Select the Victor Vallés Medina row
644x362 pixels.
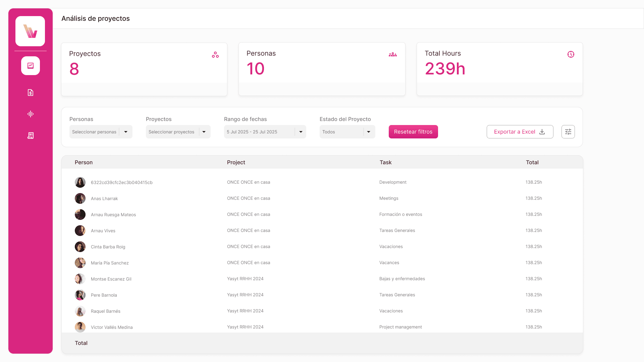point(112,327)
